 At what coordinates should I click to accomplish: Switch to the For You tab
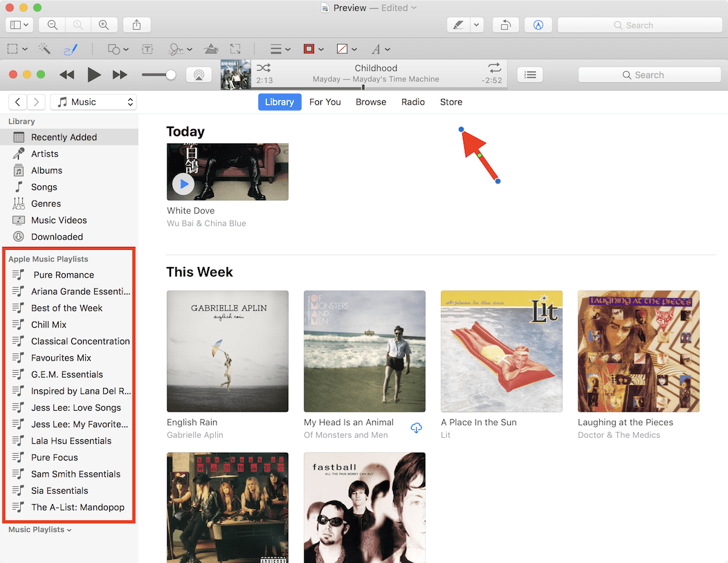click(x=325, y=102)
